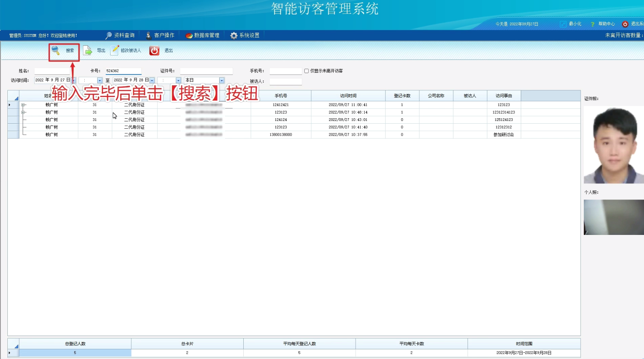Viewport: 644px width, 359px height.
Task: Open the start time dropdown arrow
Action: [x=99, y=81]
